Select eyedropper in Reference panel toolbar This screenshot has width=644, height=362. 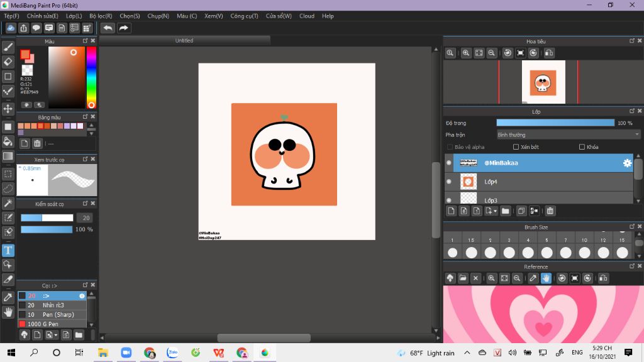pyautogui.click(x=533, y=278)
